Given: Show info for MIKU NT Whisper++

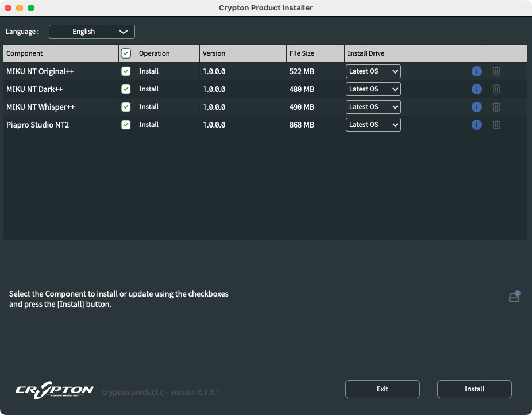Looking at the screenshot, I should tap(476, 107).
